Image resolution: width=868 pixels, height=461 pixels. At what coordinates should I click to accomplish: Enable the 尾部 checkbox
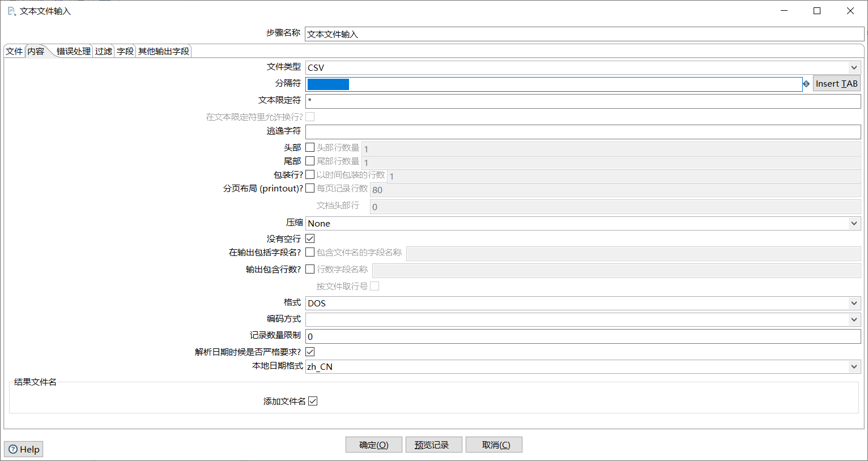coord(310,161)
